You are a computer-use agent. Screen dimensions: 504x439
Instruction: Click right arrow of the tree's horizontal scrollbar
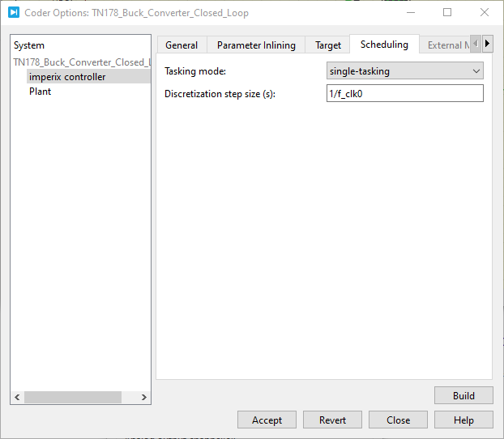click(x=144, y=397)
